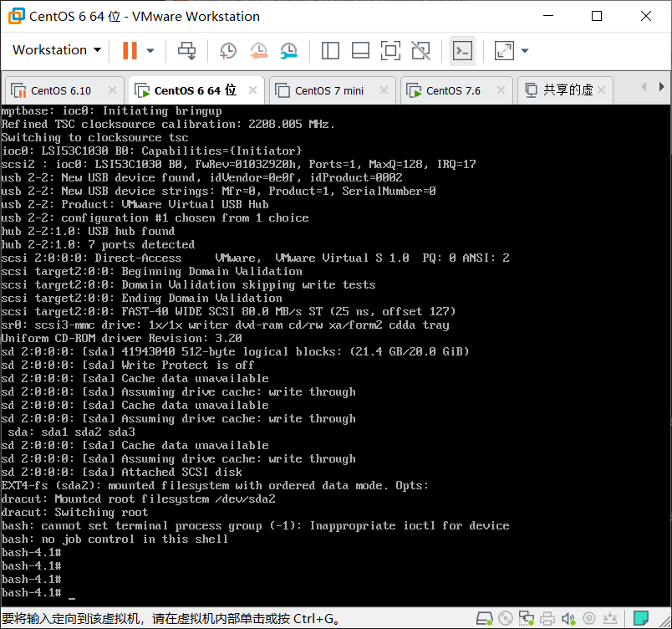The height and width of the screenshot is (629, 672).
Task: Open the Workstation menu dropdown
Action: click(57, 50)
